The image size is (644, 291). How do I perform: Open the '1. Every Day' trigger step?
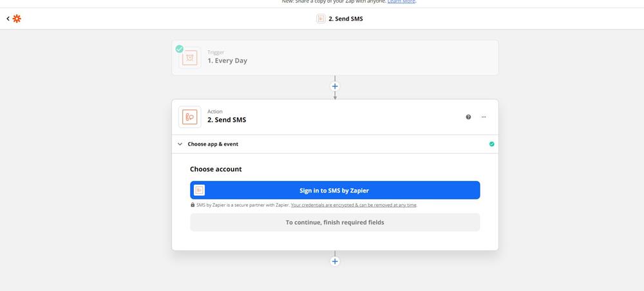(x=335, y=57)
